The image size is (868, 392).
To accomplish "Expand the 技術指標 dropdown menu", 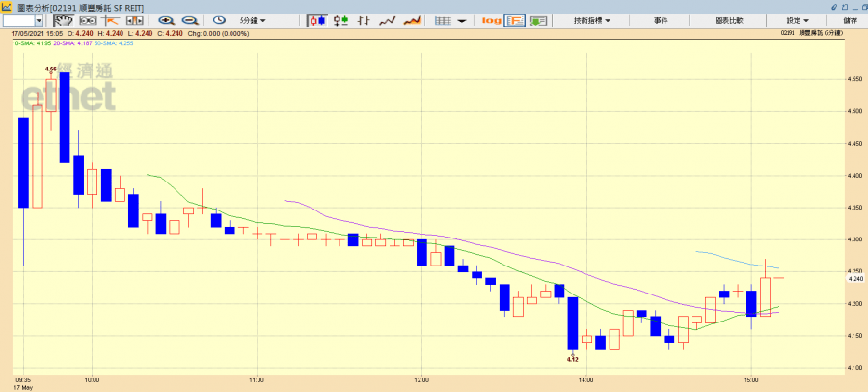I will click(592, 19).
